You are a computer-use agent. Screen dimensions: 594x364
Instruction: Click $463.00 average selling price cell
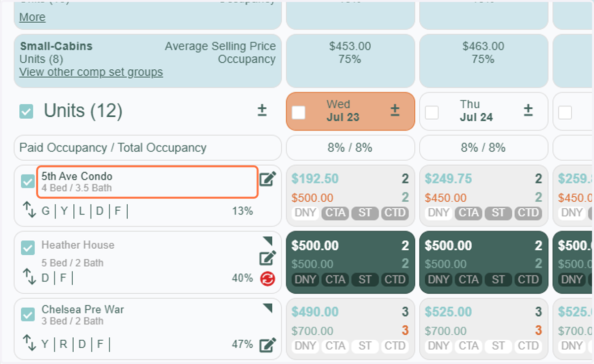click(x=483, y=46)
